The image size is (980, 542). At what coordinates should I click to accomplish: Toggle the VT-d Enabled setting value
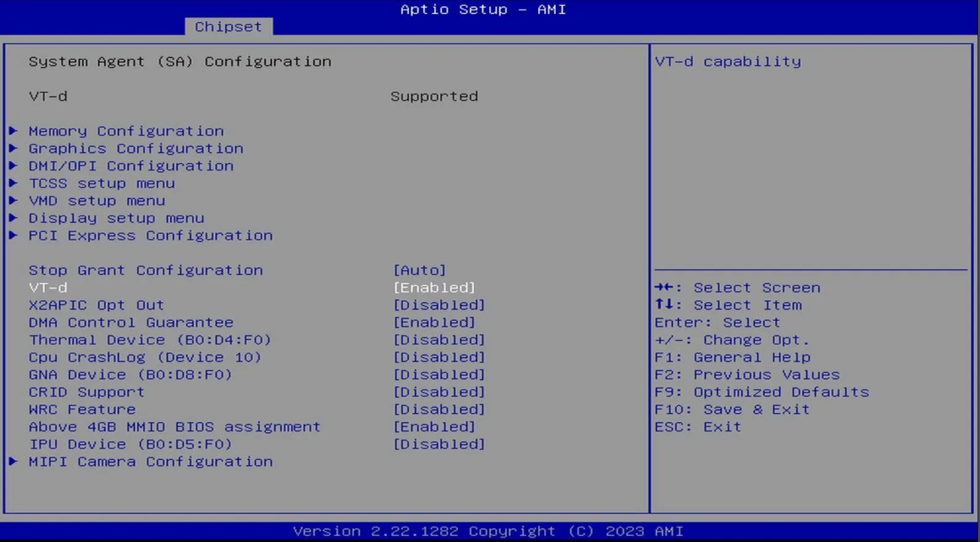pyautogui.click(x=434, y=288)
